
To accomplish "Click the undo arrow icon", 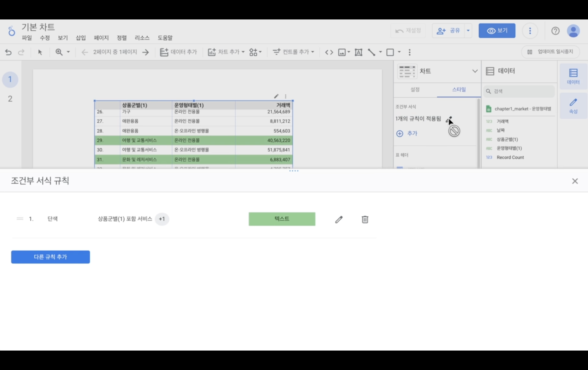I will click(x=8, y=52).
